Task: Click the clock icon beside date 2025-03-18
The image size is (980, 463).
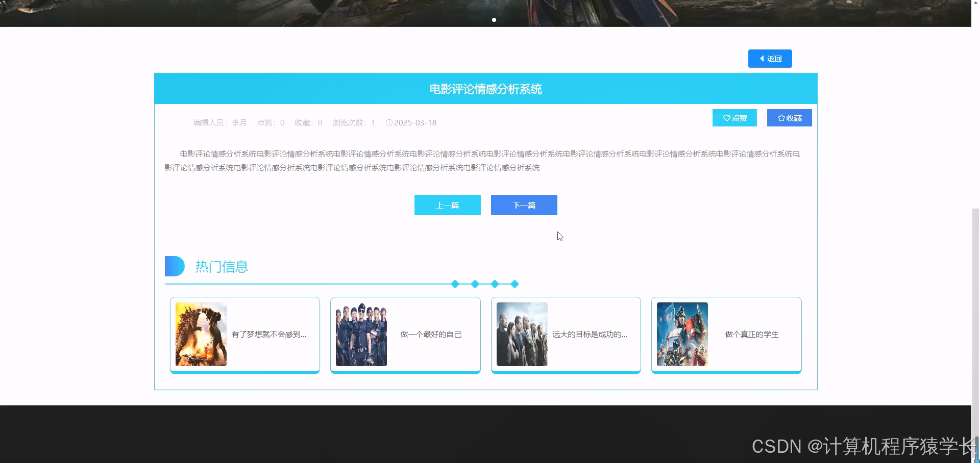Action: (389, 122)
